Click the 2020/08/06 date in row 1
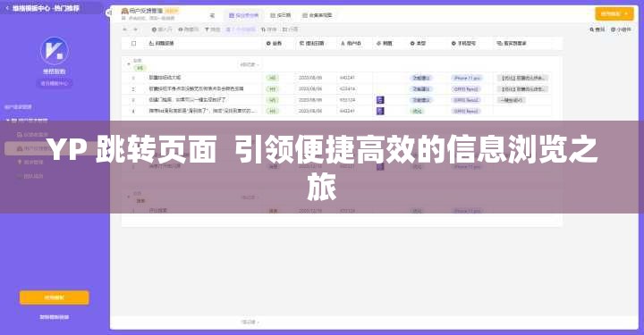The height and width of the screenshot is (335, 644). [x=310, y=78]
